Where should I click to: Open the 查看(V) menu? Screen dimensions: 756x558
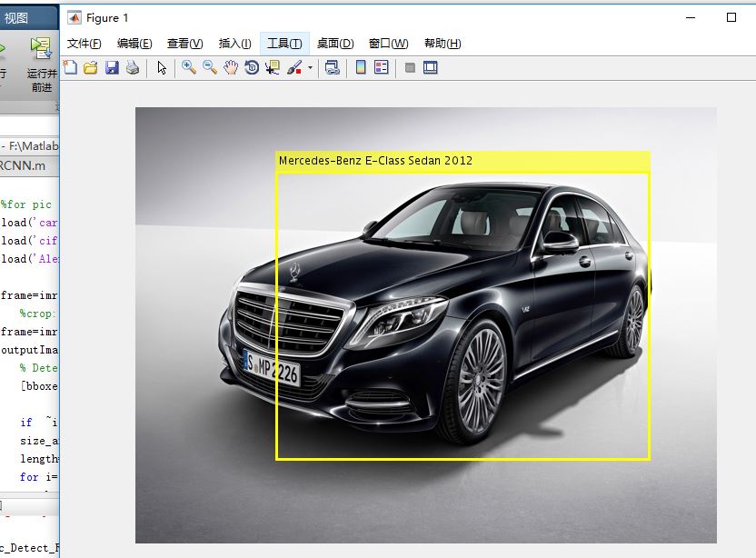coord(185,44)
